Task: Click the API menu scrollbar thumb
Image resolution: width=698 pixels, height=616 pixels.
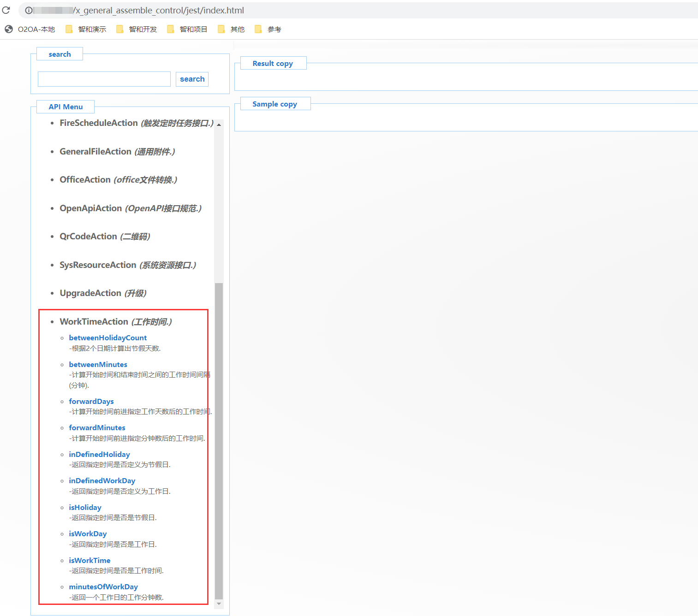Action: 219,441
